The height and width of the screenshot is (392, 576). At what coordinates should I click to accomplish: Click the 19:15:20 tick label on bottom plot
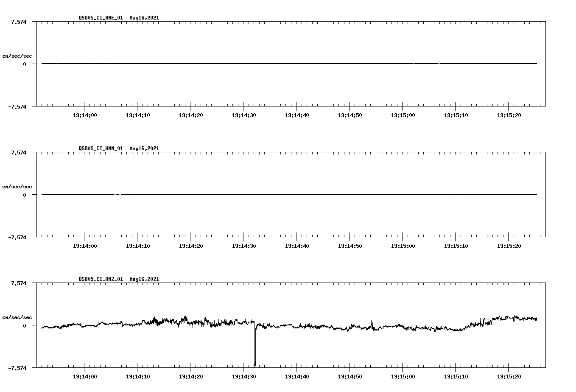[x=508, y=376]
